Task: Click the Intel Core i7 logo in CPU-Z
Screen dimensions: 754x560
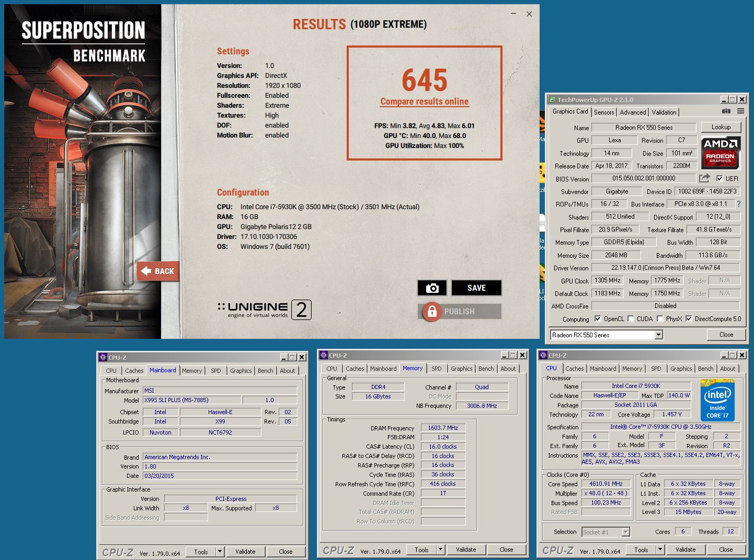Action: point(717,401)
